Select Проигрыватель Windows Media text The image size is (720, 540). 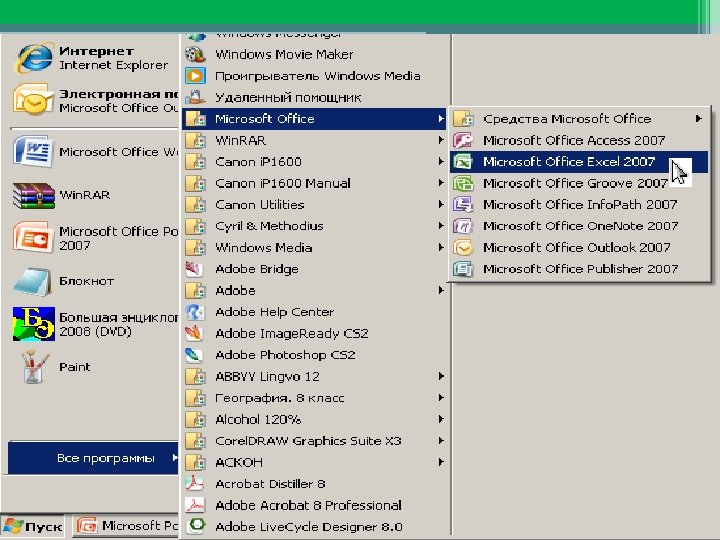tap(318, 76)
